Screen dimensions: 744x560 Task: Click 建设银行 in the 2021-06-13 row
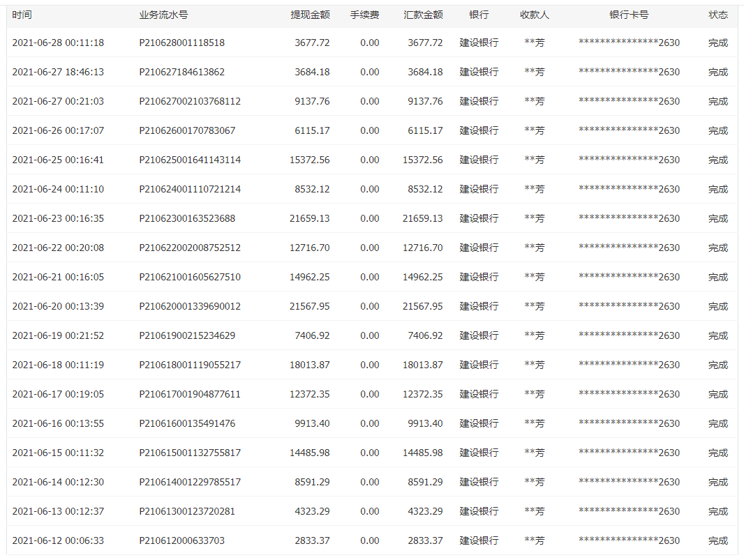479,511
